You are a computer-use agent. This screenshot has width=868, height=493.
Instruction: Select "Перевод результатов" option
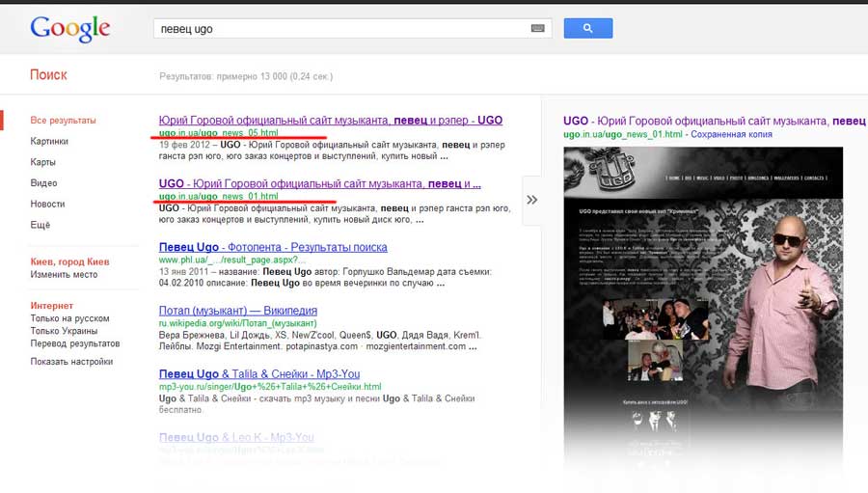click(x=74, y=343)
